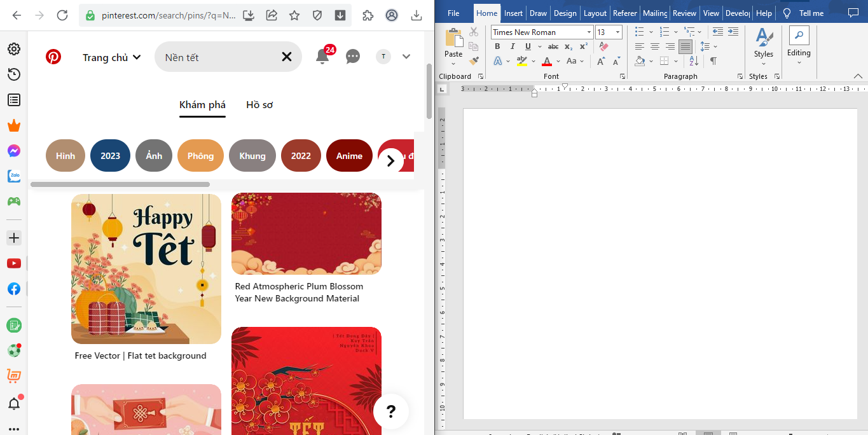Open browsing history icon in sidebar

coord(14,74)
